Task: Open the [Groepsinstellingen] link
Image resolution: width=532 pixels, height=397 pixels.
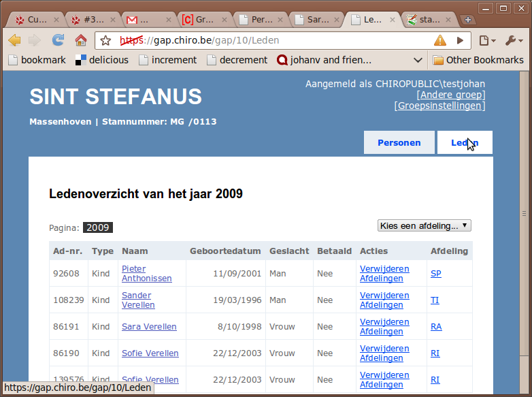Action: tap(439, 106)
